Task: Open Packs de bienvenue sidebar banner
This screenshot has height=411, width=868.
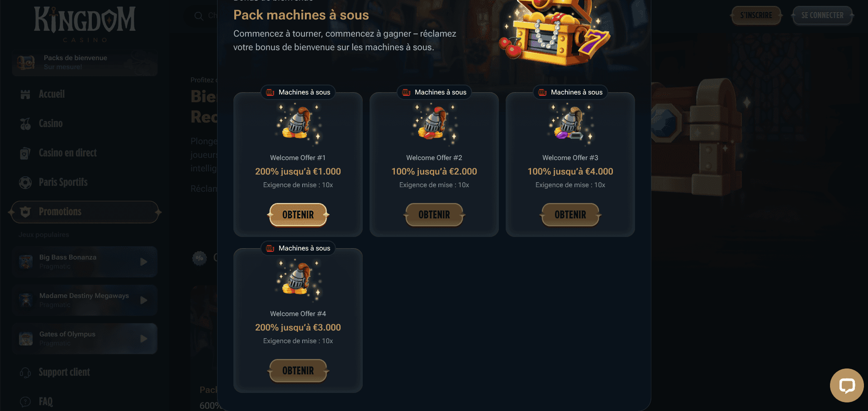Action: 85,62
